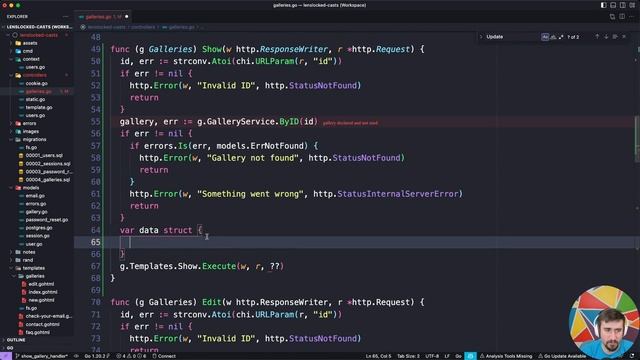Image resolution: width=640 pixels, height=360 pixels.
Task: Expand the cmd folder
Action: [x=37, y=51]
